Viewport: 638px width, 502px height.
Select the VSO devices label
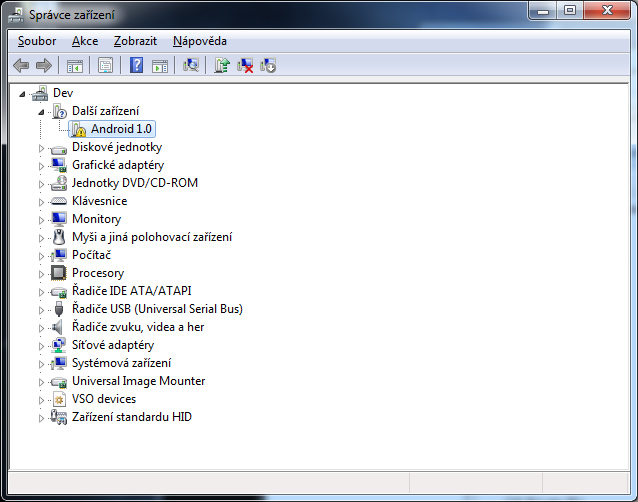point(104,399)
